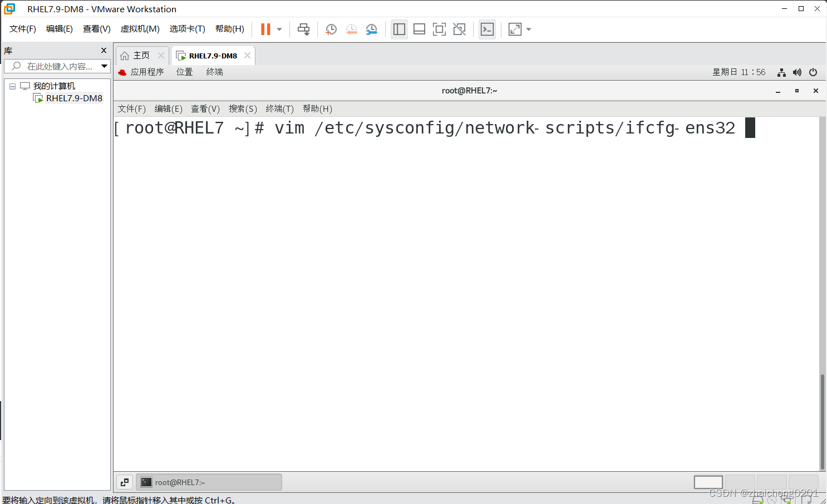Open VMware 帮助(H) menu

click(x=230, y=29)
